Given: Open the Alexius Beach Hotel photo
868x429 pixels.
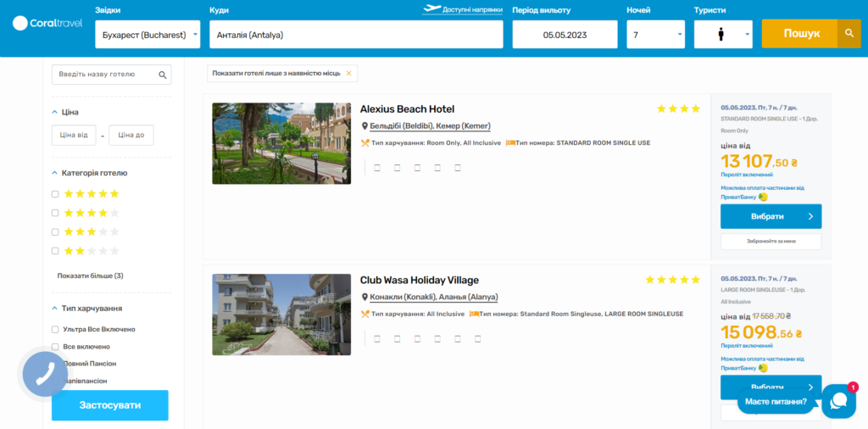Looking at the screenshot, I should coord(281,143).
